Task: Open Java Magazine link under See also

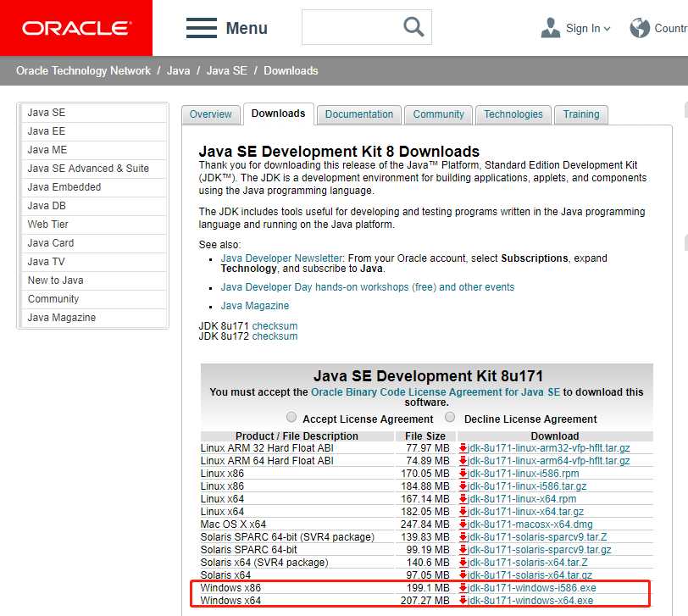Action: (255, 306)
